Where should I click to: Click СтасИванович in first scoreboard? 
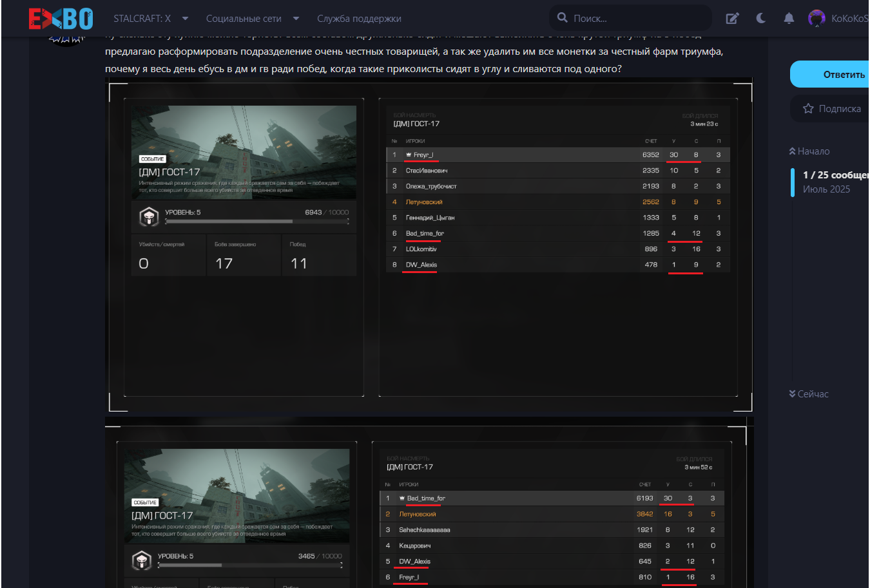click(427, 171)
